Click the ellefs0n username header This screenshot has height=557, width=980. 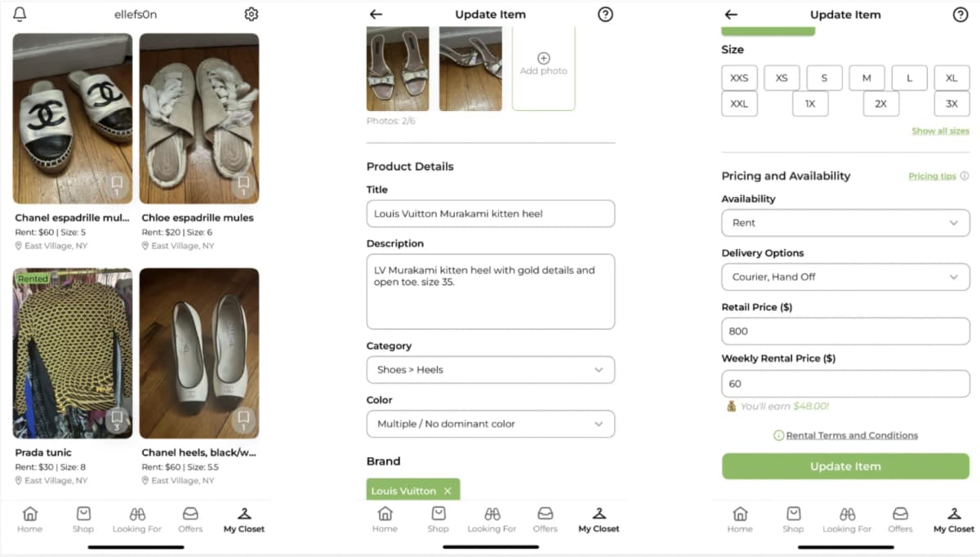[135, 14]
